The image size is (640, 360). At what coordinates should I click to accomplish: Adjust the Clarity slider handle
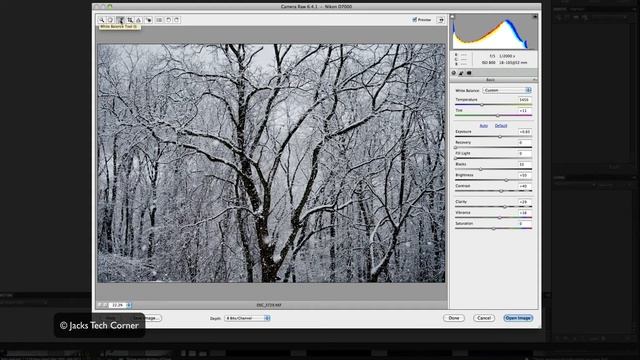pos(504,207)
